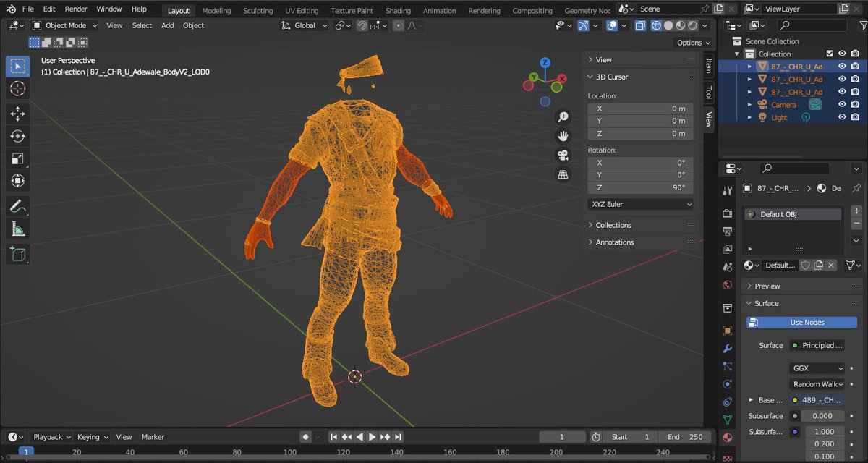This screenshot has width=868, height=463.
Task: Collapse the Surface panel
Action: point(767,303)
